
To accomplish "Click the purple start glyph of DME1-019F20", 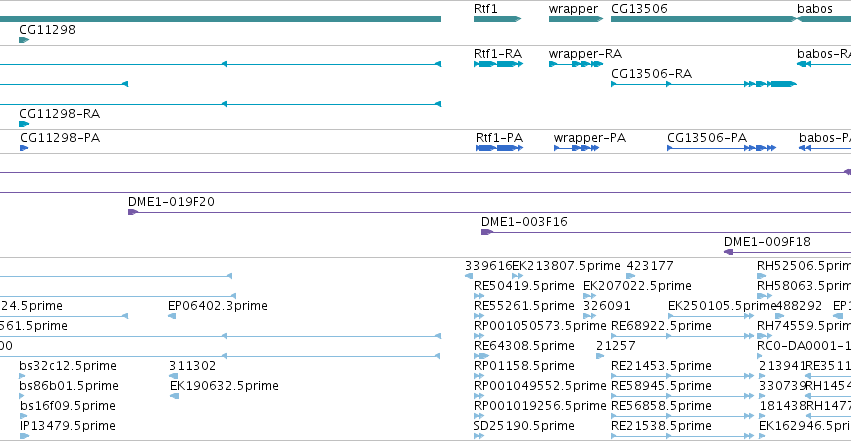I will click(x=132, y=212).
